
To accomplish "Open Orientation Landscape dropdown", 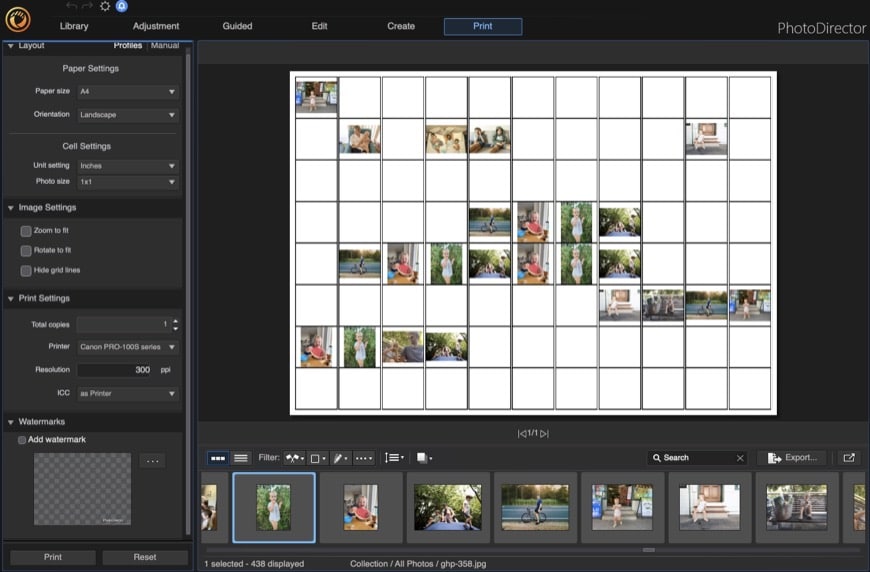I will coord(128,115).
